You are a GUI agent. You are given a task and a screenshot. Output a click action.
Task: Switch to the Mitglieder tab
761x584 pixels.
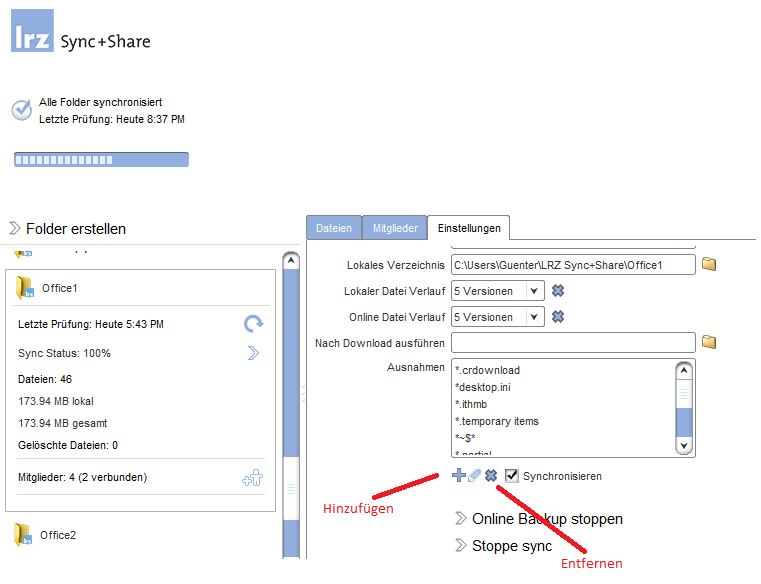tap(394, 228)
